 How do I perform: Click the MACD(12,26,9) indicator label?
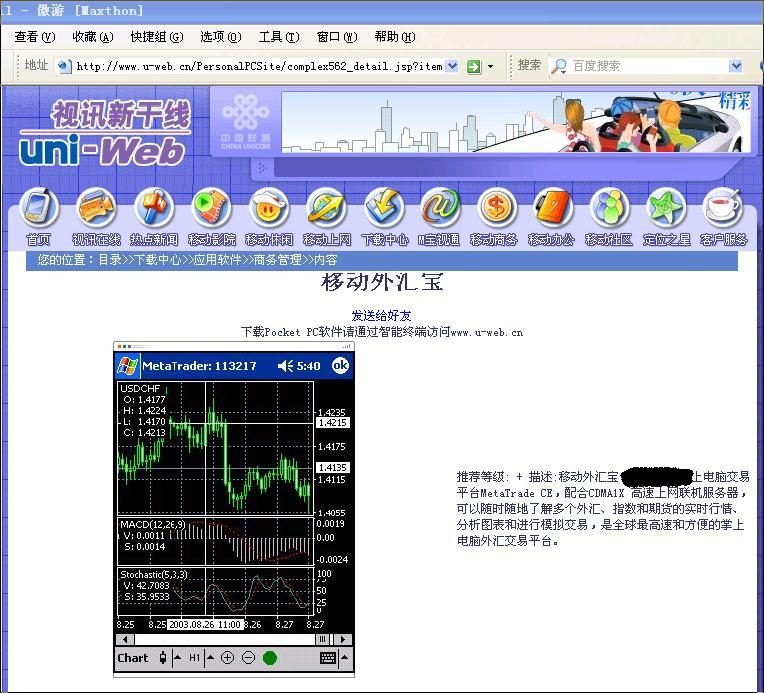[x=153, y=524]
